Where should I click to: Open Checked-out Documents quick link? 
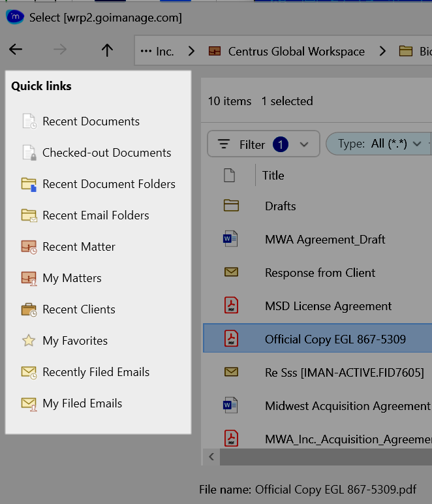pos(106,153)
